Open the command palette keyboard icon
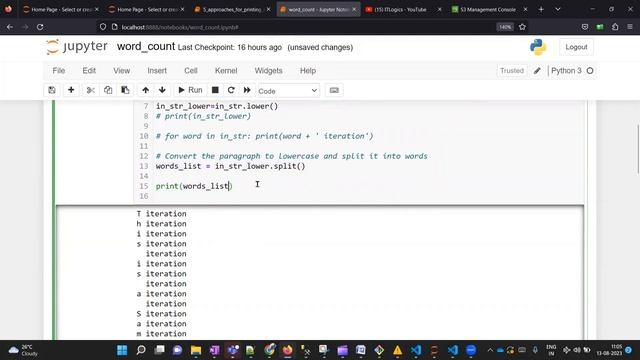Viewport: 640px width, 360px height. pyautogui.click(x=334, y=90)
